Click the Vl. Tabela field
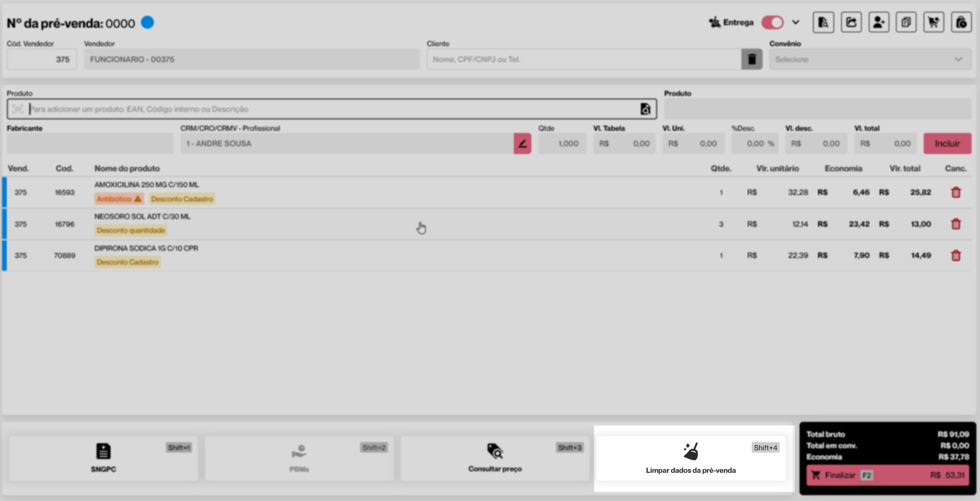980x501 pixels. tap(624, 144)
